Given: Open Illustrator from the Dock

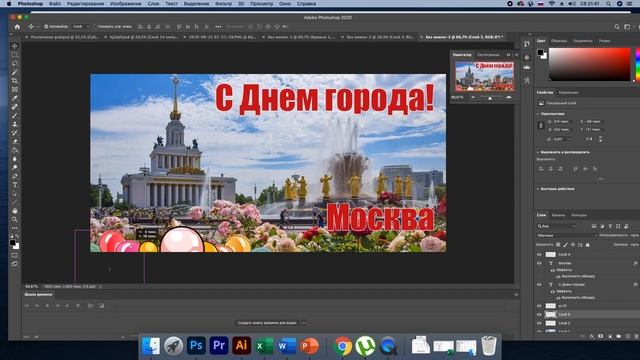Looking at the screenshot, I should 241,345.
